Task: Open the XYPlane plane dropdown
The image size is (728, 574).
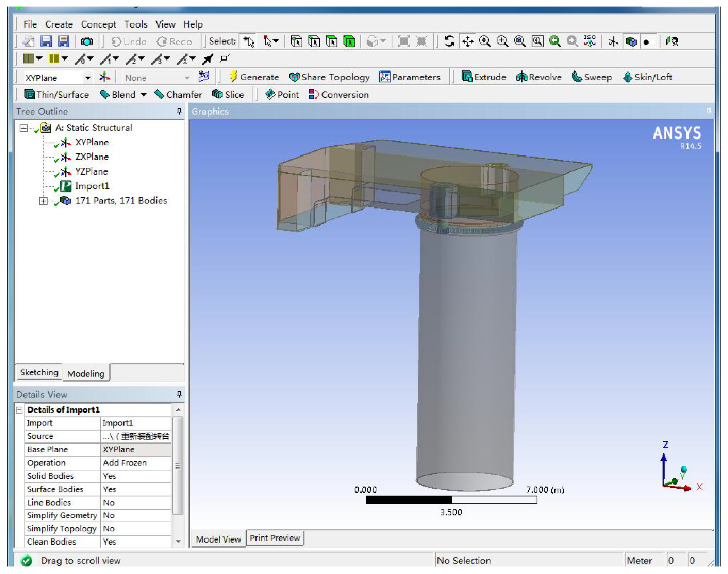Action: click(x=88, y=78)
